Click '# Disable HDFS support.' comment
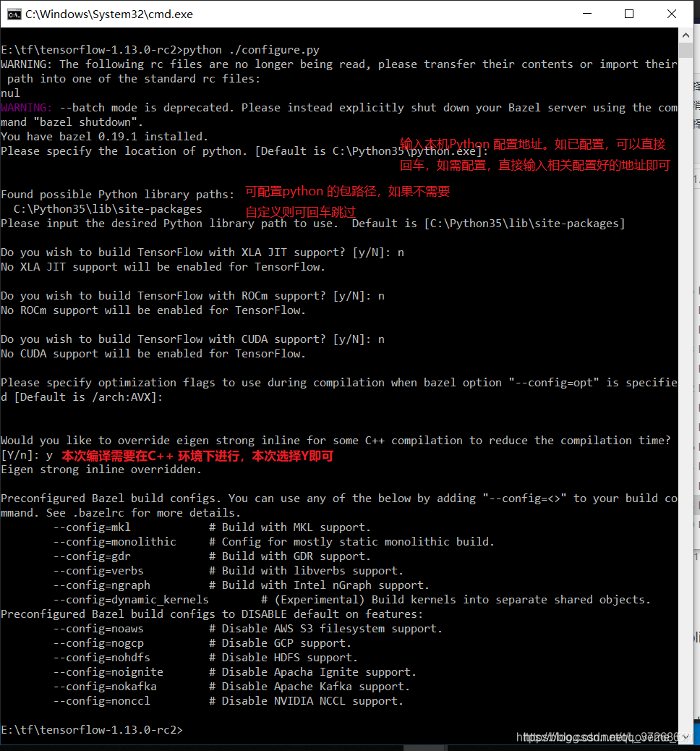Screen dimensions: 700x751 (283, 658)
